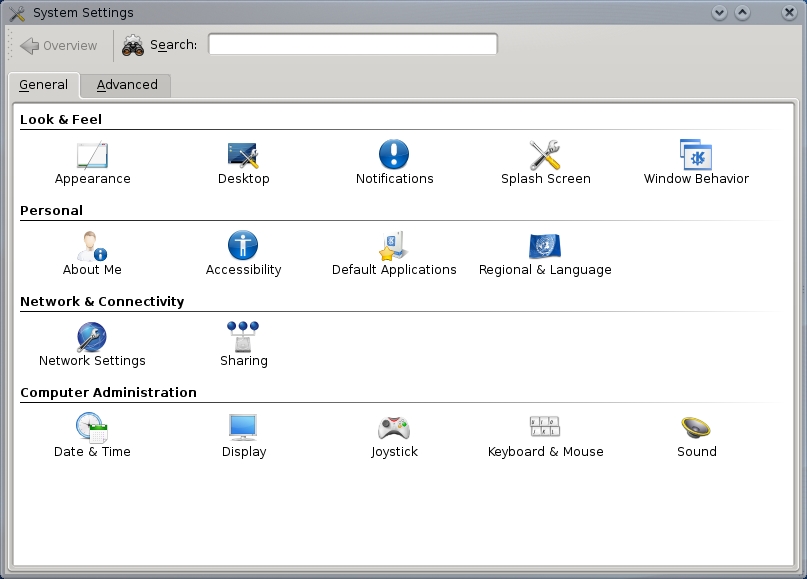Open Date & Time settings
807x579 pixels.
[92, 429]
